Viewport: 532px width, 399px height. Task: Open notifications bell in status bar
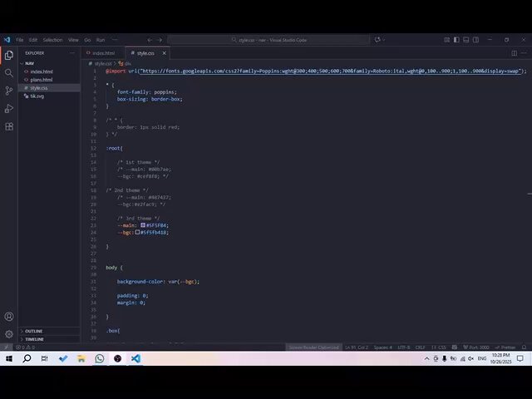coord(525,347)
